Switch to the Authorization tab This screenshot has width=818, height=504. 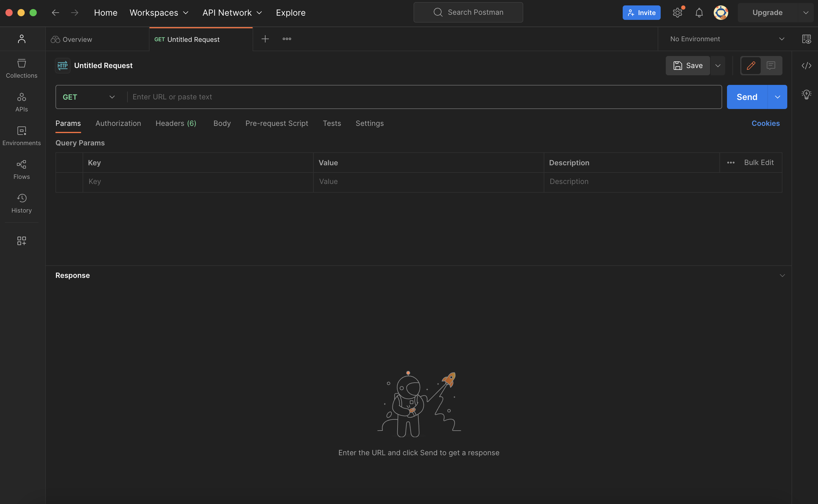click(118, 123)
